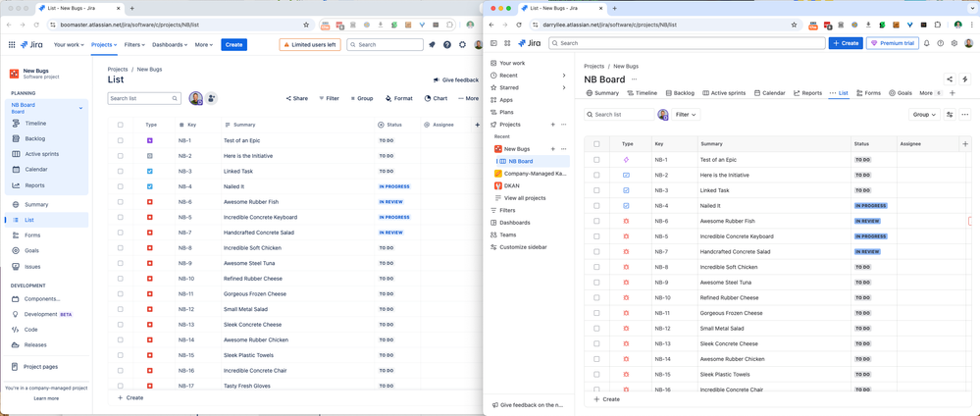Image resolution: width=980 pixels, height=416 pixels.
Task: Expand Starred chevron in darryllee sidebar
Action: click(564, 87)
